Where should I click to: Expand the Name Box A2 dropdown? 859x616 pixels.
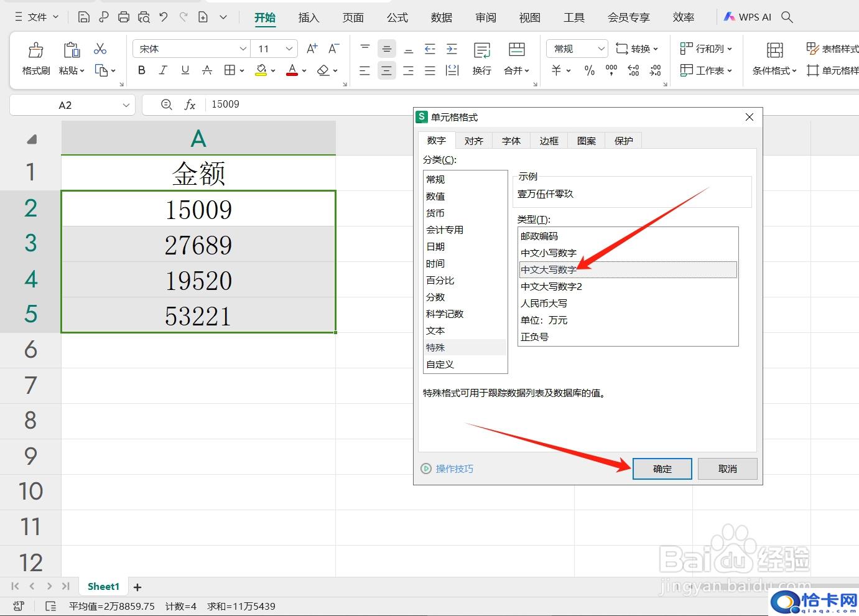tap(126, 105)
